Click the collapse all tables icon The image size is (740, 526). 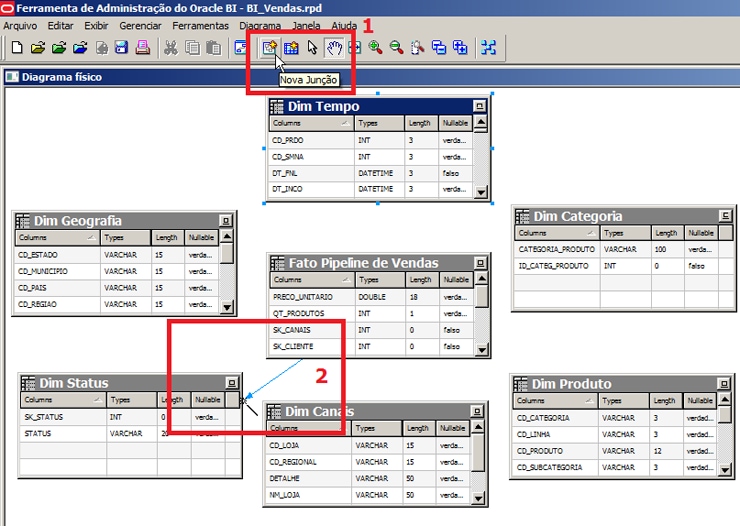coord(439,48)
